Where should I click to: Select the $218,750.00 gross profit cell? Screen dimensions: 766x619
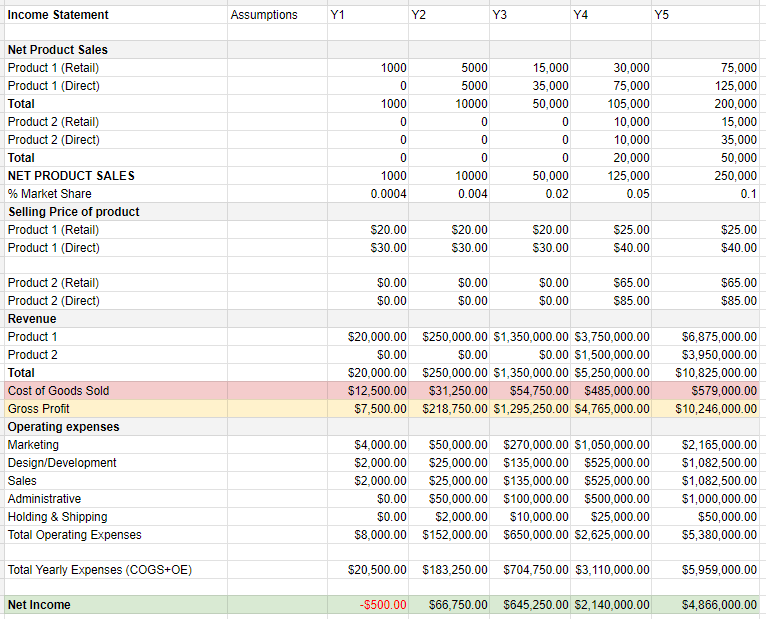(449, 409)
